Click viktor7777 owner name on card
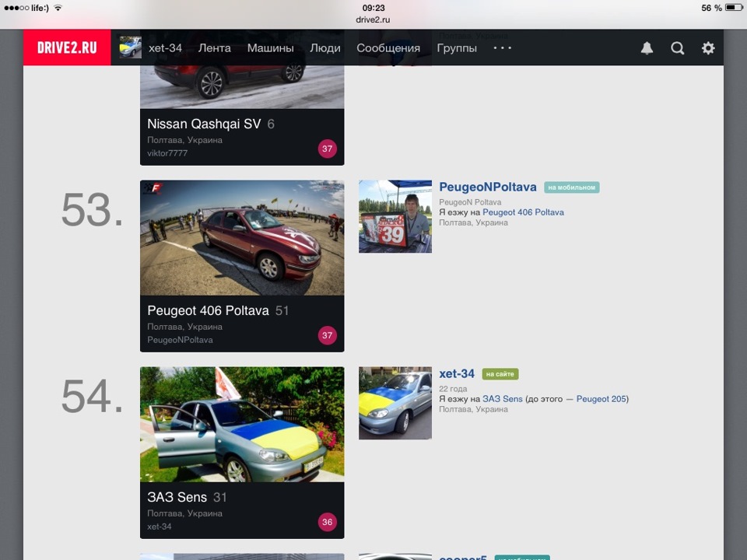This screenshot has width=747, height=560. click(167, 153)
